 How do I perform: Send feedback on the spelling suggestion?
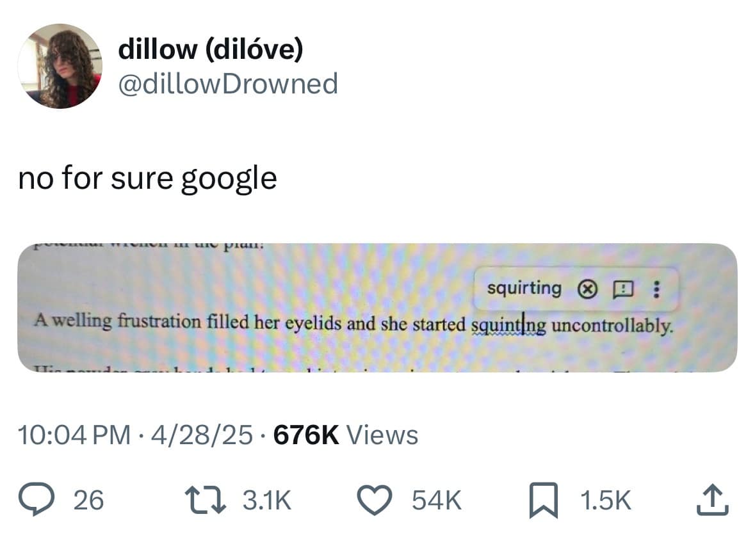click(624, 288)
